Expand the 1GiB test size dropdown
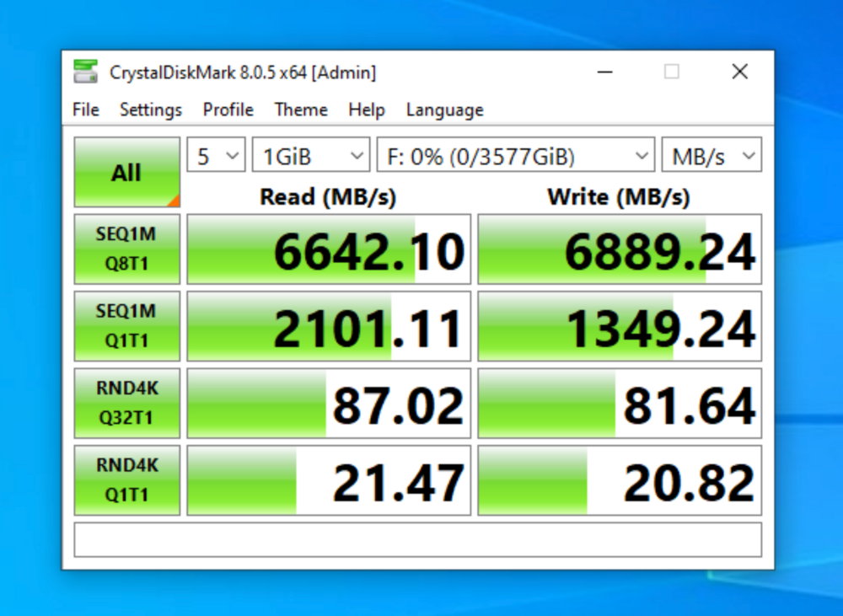This screenshot has height=616, width=843. [311, 155]
